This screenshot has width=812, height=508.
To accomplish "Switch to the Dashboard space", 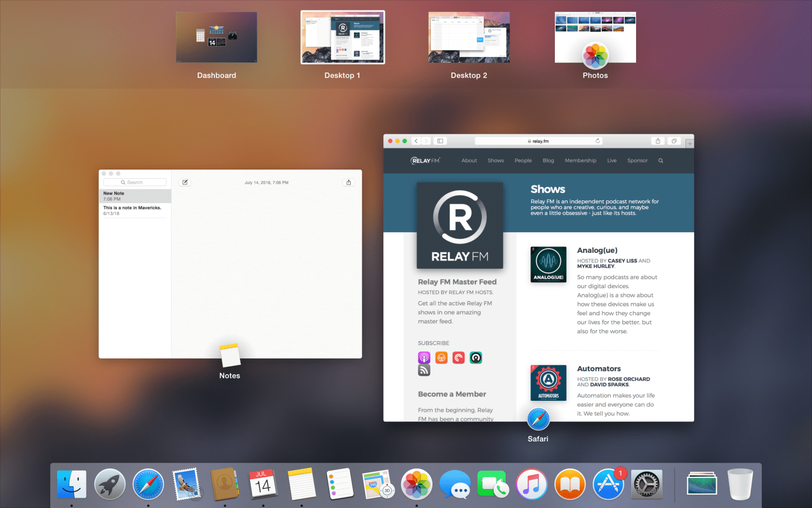I will (217, 37).
